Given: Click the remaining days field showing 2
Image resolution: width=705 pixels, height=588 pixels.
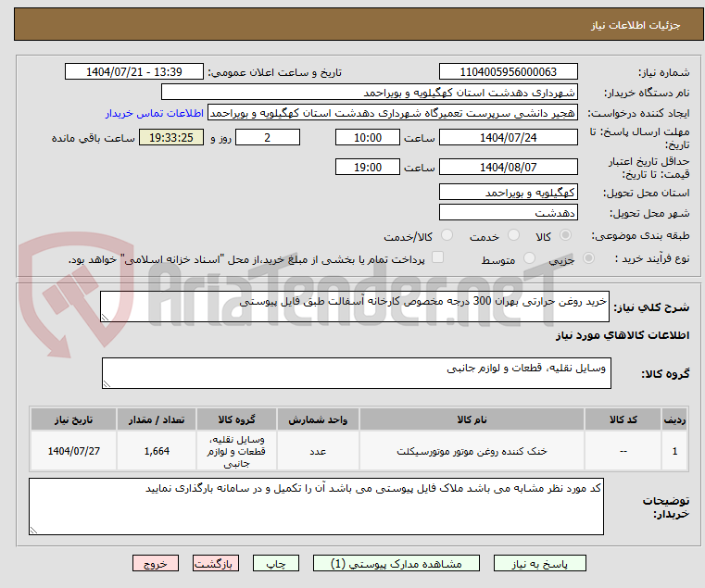Looking at the screenshot, I should (268, 138).
